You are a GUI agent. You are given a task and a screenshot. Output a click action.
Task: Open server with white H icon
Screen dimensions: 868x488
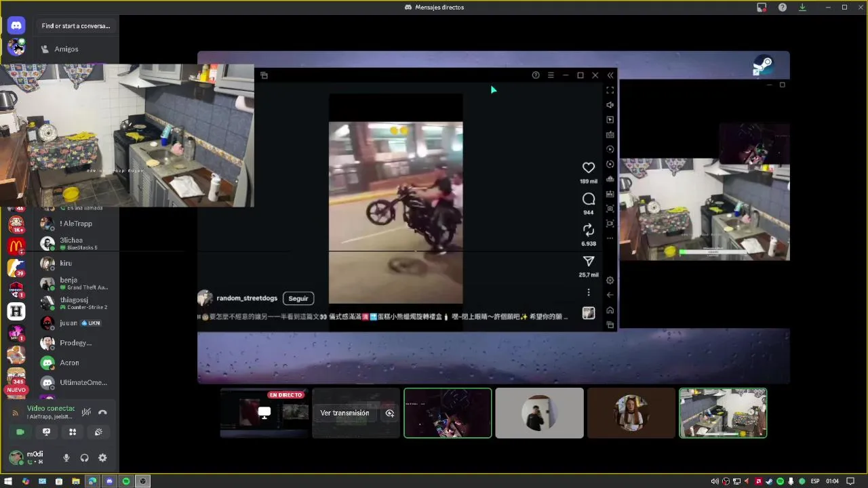pos(16,311)
